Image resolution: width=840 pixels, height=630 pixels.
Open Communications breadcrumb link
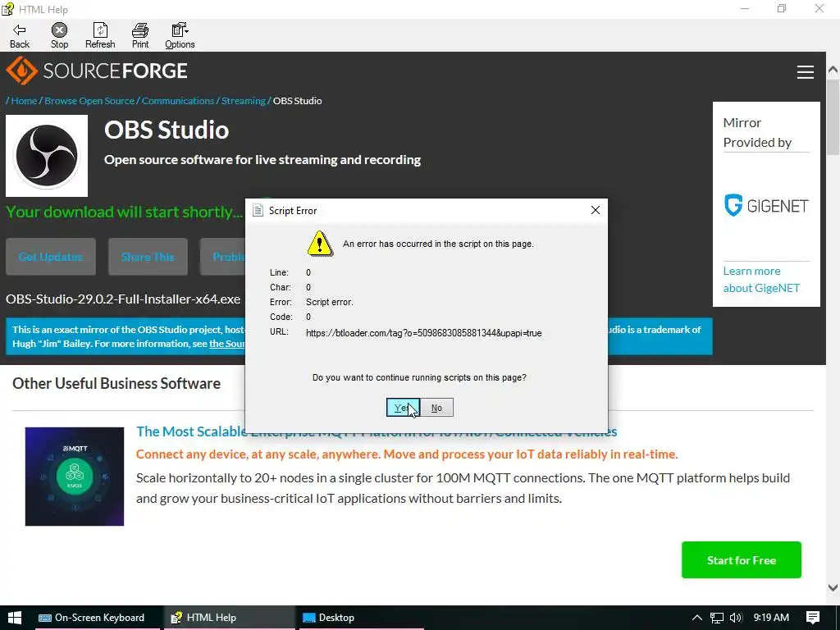pos(178,101)
